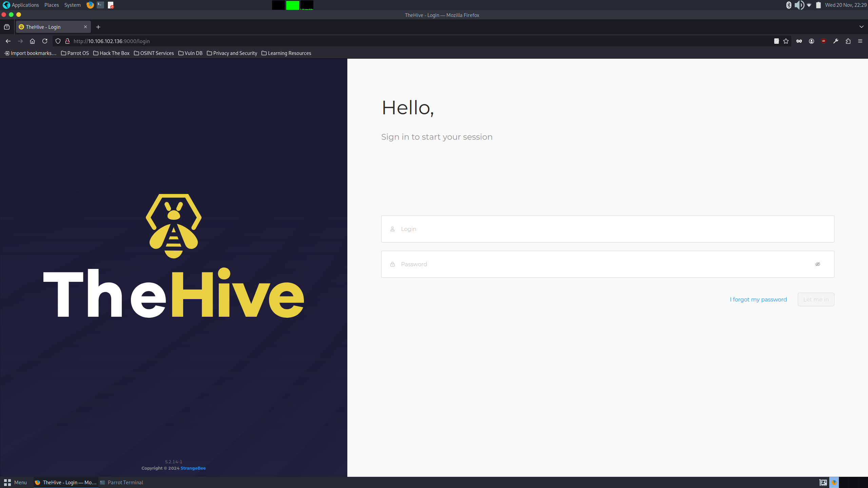Click the I forgot my password link
Image resolution: width=868 pixels, height=488 pixels.
(758, 299)
